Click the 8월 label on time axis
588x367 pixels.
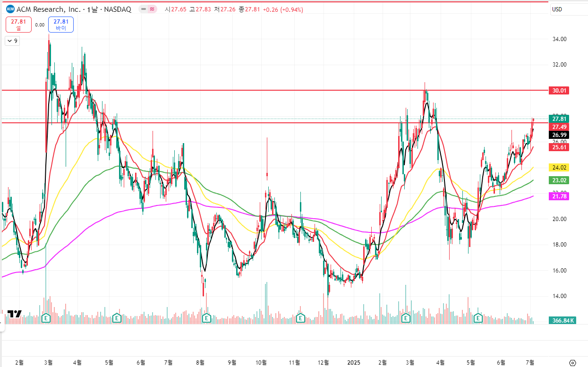tap(200, 362)
